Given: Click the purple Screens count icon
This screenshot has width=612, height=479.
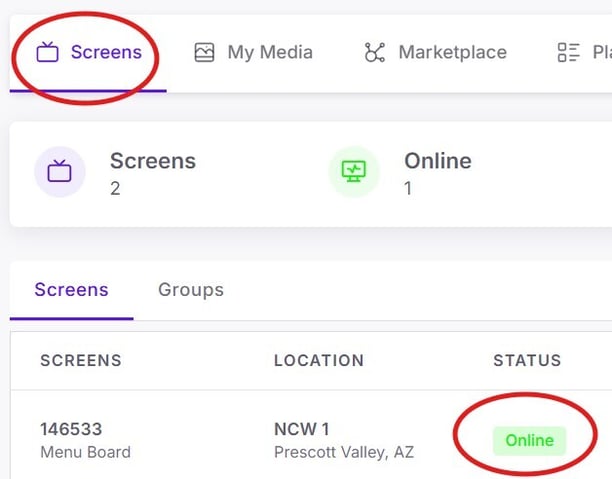Looking at the screenshot, I should 60,172.
